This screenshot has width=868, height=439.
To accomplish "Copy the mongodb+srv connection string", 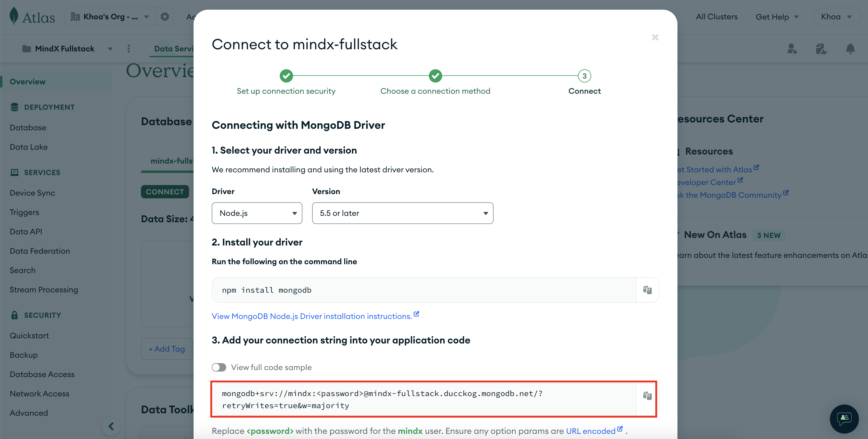I will pos(647,395).
